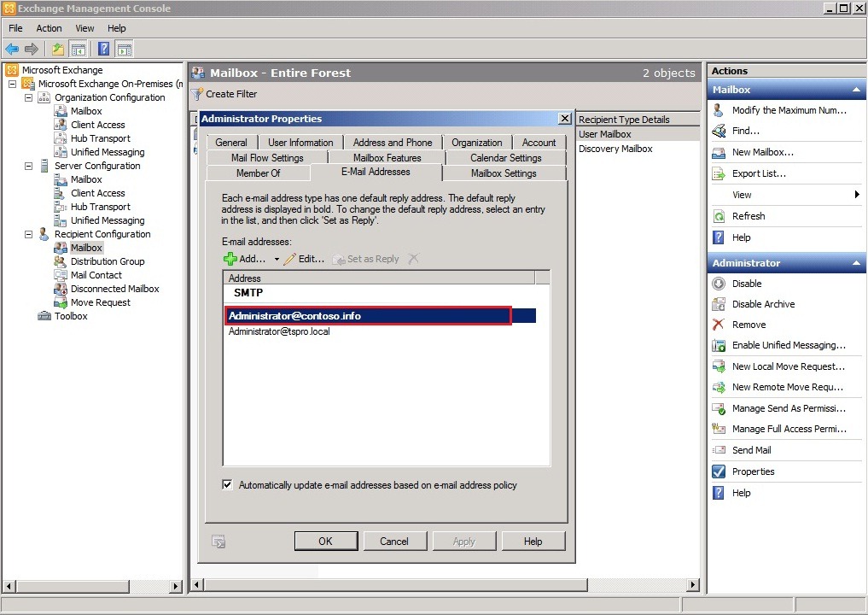Open the Toolbox tree item

[x=71, y=316]
